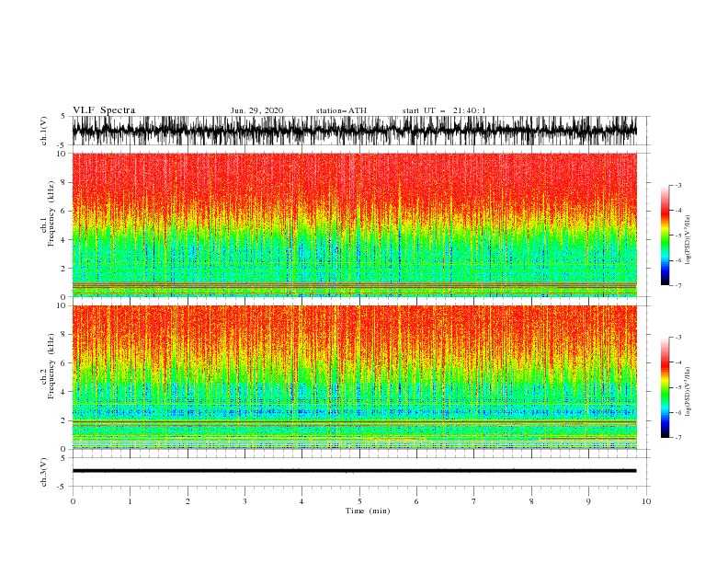The width and height of the screenshot is (728, 563).
Task: Click the ch.1 PSD color bar
Action: (x=665, y=236)
